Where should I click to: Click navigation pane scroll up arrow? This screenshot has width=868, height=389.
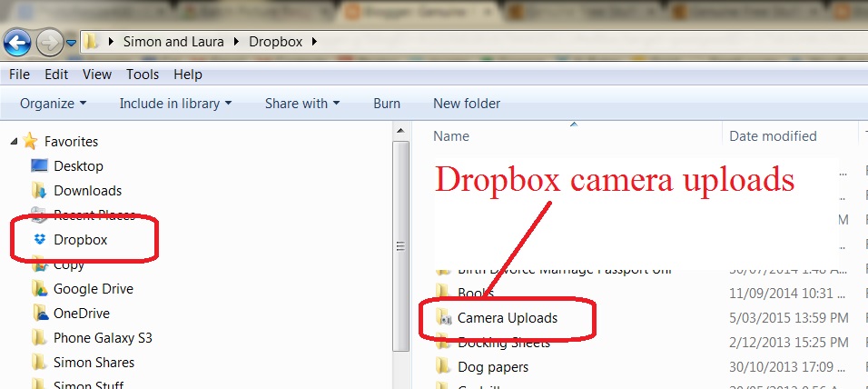tap(400, 132)
